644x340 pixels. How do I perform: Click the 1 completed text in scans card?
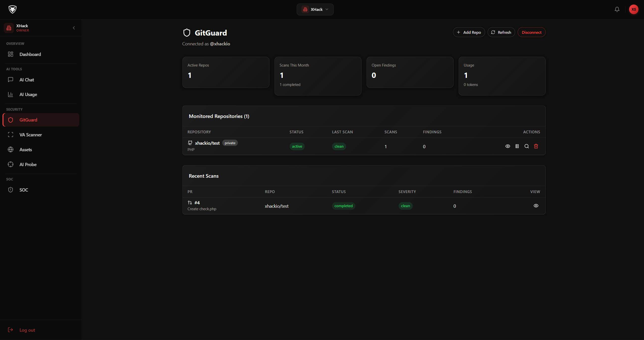coord(290,85)
